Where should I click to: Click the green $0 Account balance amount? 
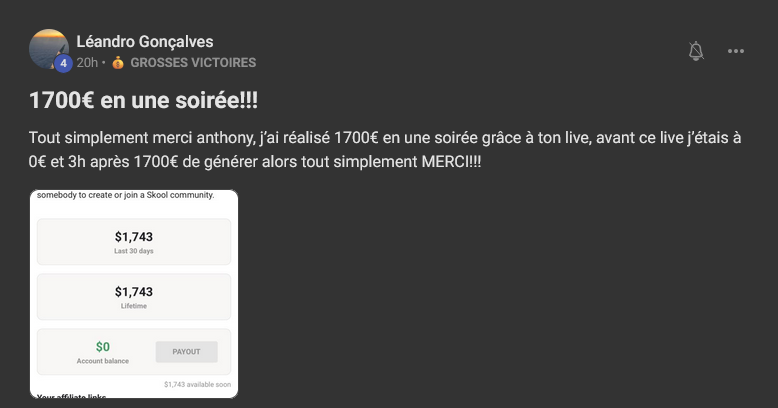tap(103, 346)
